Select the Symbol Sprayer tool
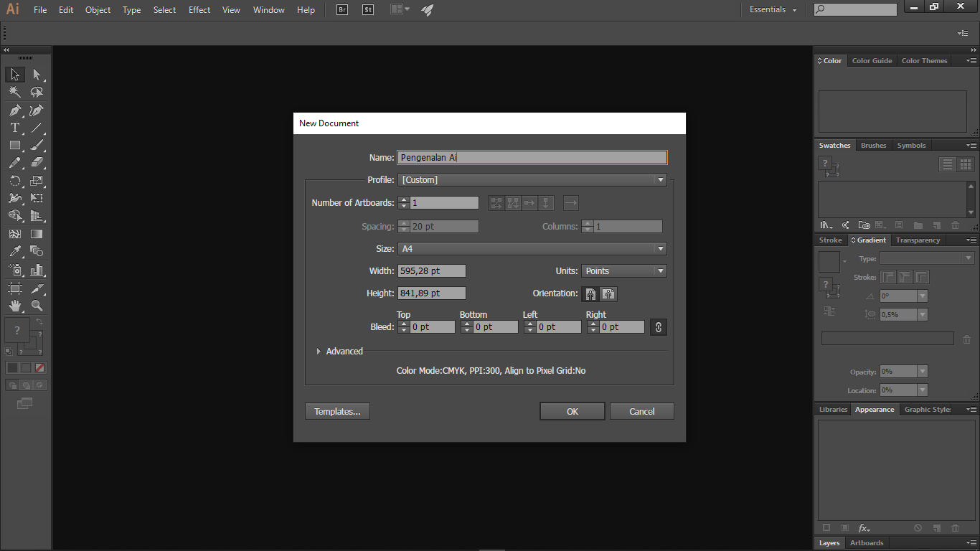 tap(14, 270)
